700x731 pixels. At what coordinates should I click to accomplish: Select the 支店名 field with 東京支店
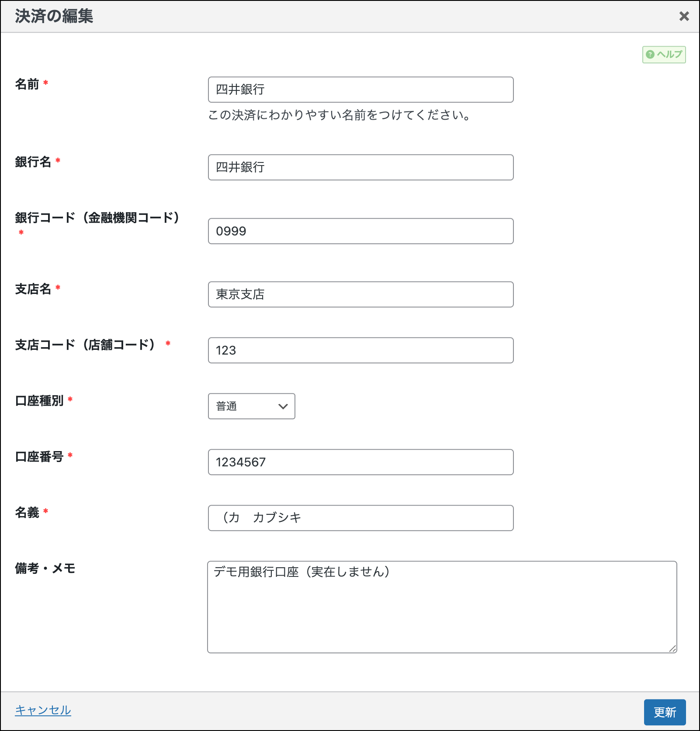pos(360,294)
